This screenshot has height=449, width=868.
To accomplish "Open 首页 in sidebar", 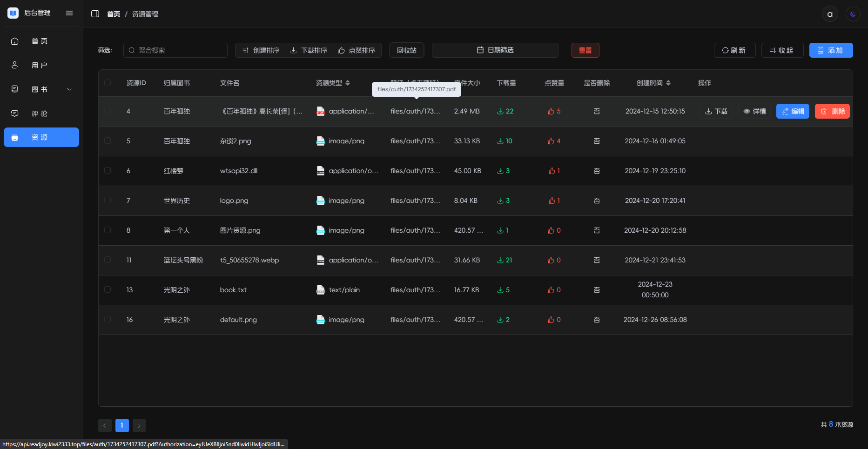I will [x=41, y=41].
